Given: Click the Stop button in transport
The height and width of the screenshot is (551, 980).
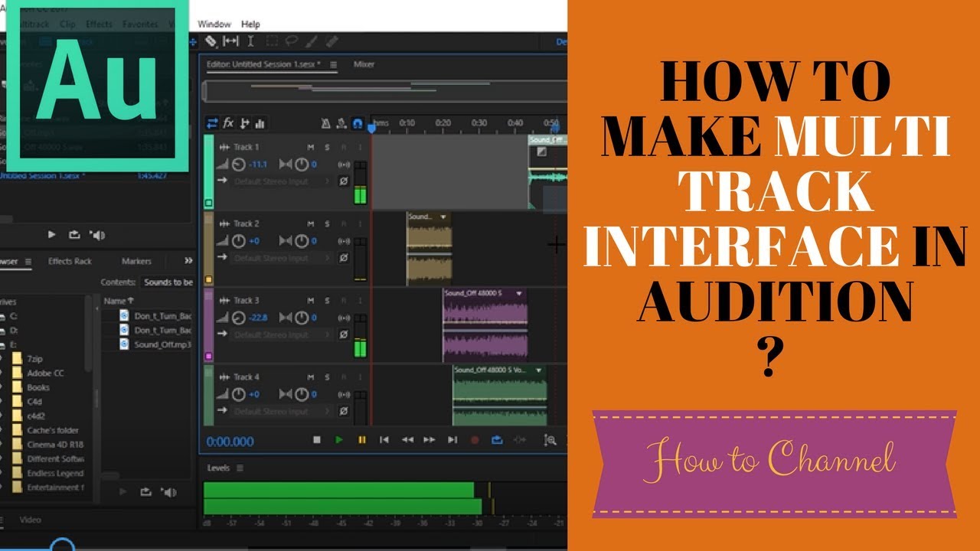Looking at the screenshot, I should pyautogui.click(x=317, y=440).
